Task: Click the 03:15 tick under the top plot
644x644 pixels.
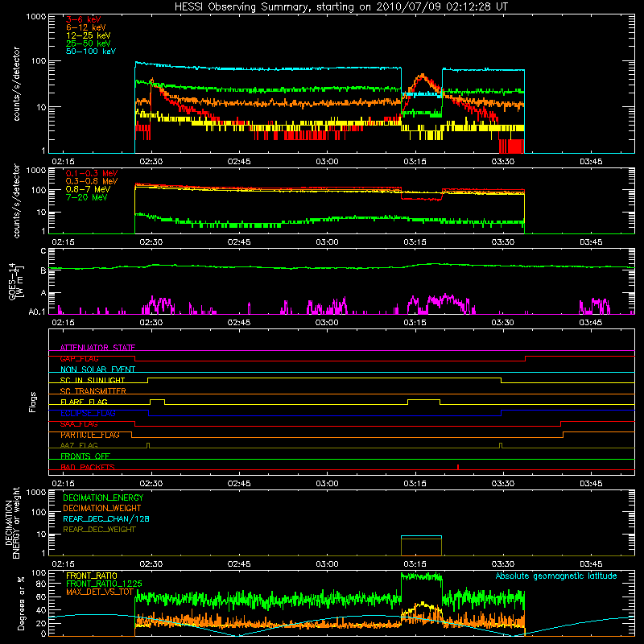Action: (x=415, y=162)
